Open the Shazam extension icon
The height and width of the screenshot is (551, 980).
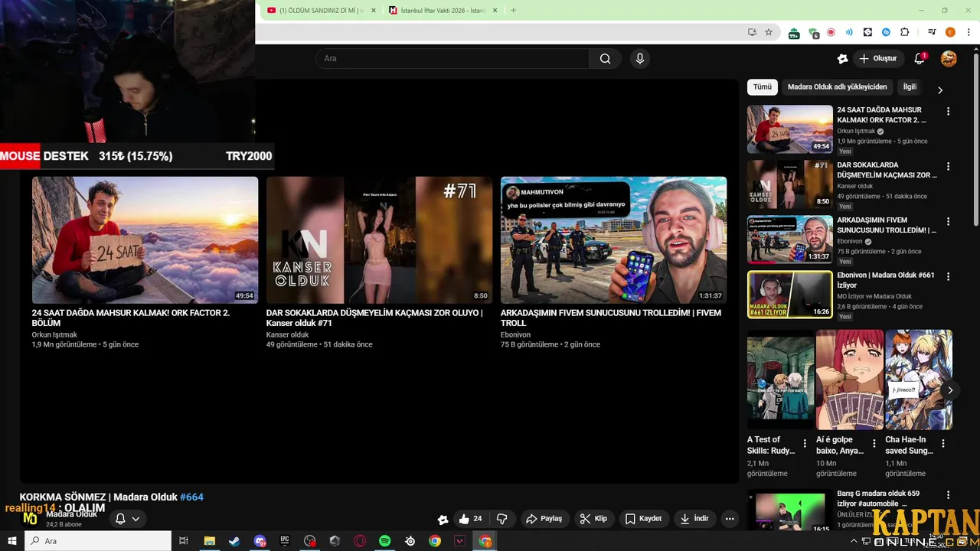[886, 32]
